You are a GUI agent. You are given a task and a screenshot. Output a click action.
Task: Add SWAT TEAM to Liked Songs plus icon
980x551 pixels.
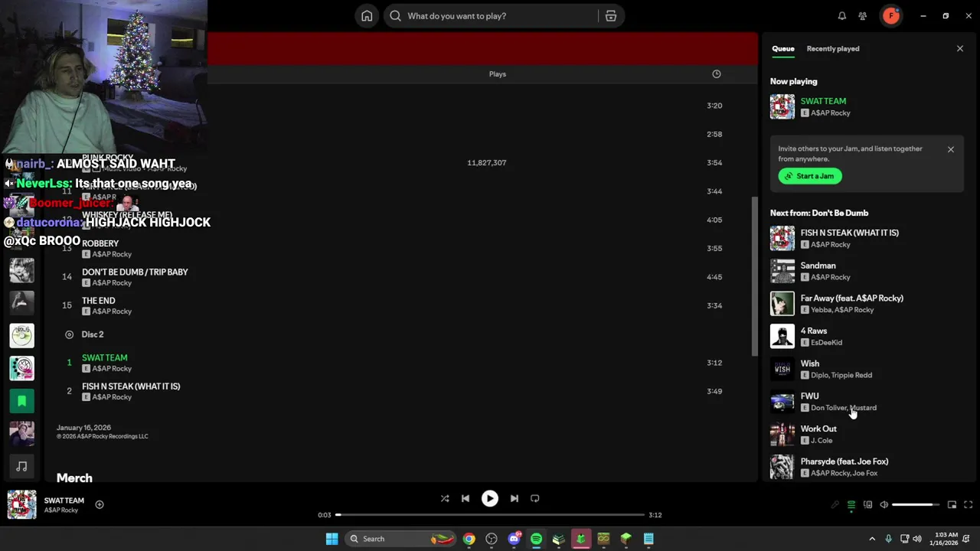[x=100, y=504]
